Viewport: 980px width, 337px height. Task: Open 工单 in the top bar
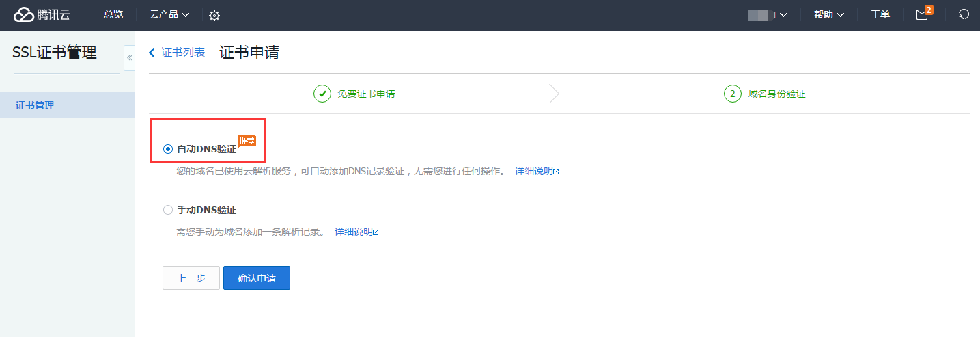[x=880, y=15]
